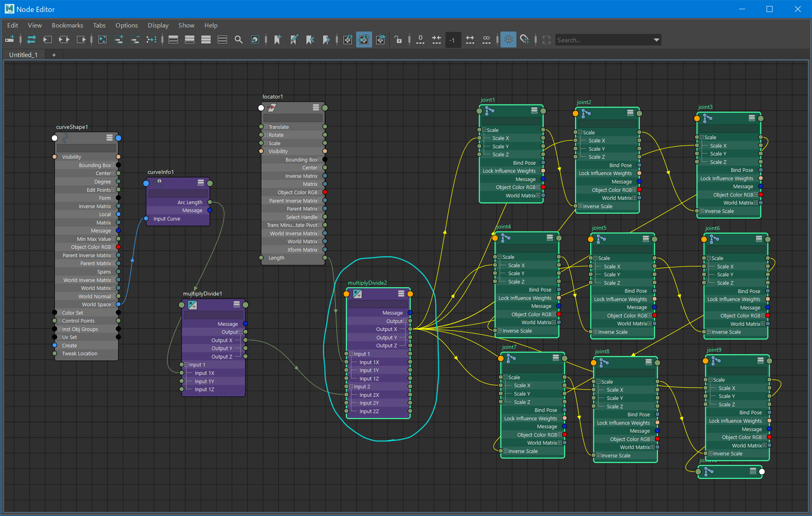Collapse Scale attribute on joint1 node

tap(484, 130)
